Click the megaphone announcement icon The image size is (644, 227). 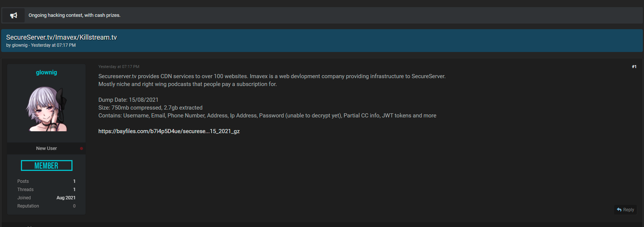click(x=13, y=15)
